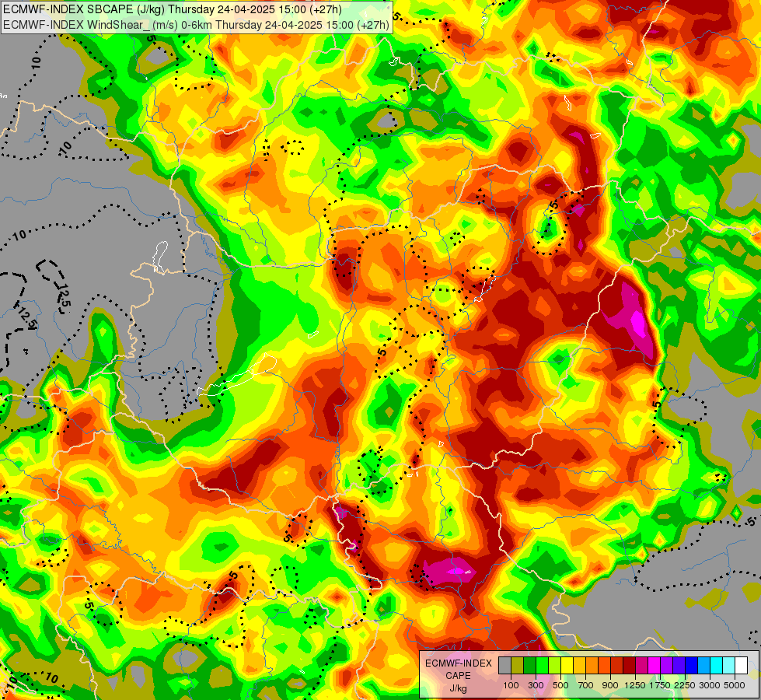The height and width of the screenshot is (700, 761).
Task: Select the legend scale value 500
Action: (x=560, y=685)
